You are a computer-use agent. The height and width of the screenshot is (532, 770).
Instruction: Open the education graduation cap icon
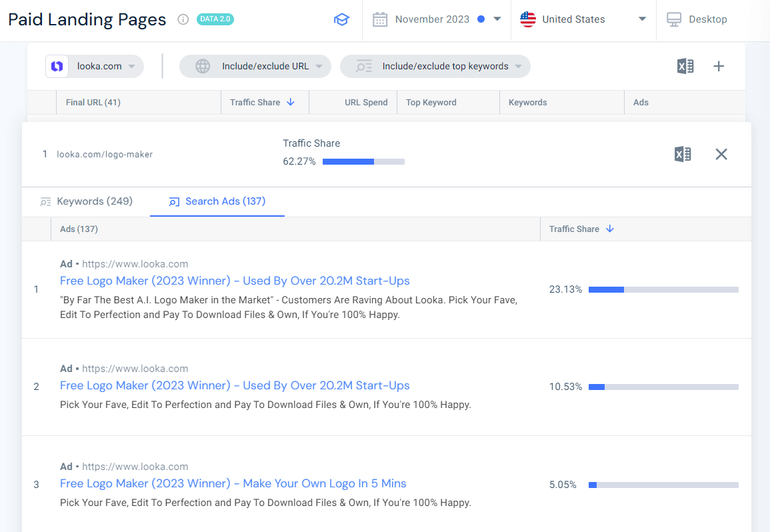coord(341,19)
